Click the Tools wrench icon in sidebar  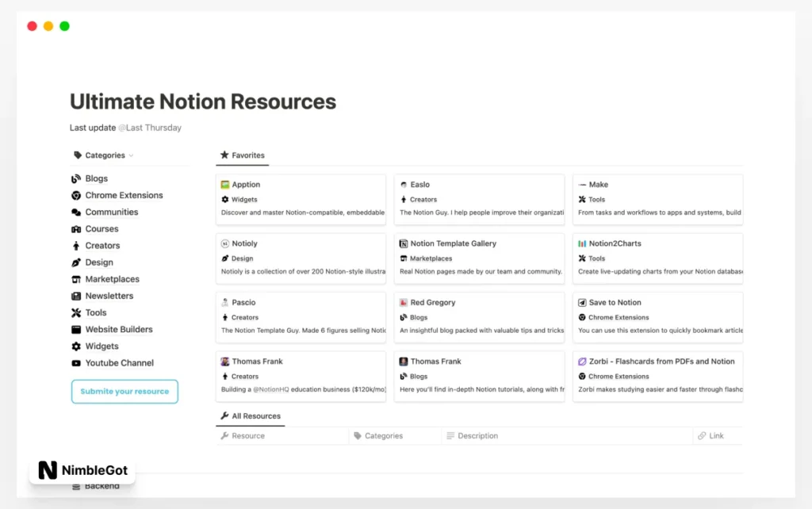[76, 312]
